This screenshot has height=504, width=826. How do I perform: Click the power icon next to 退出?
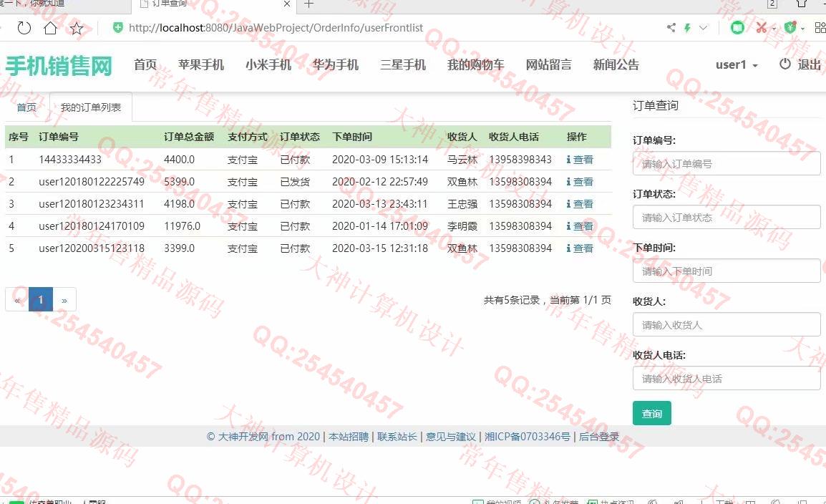[x=785, y=64]
